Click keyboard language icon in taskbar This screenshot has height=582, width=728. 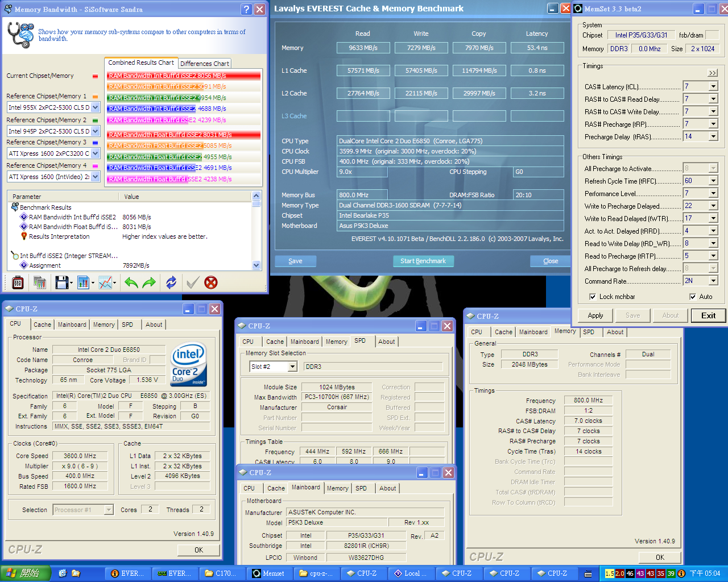588,573
